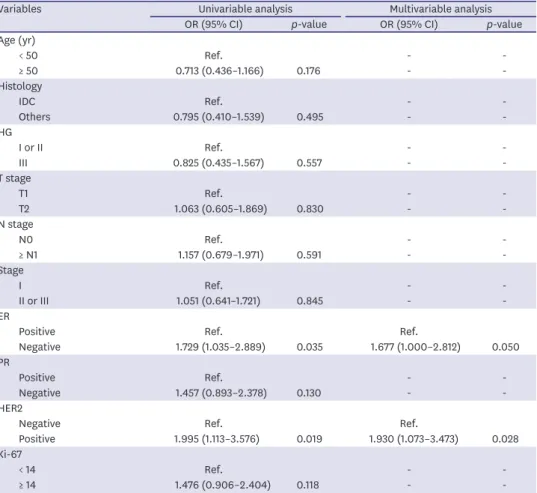
Task: Click the 'T stage' row label
Action: point(15,178)
